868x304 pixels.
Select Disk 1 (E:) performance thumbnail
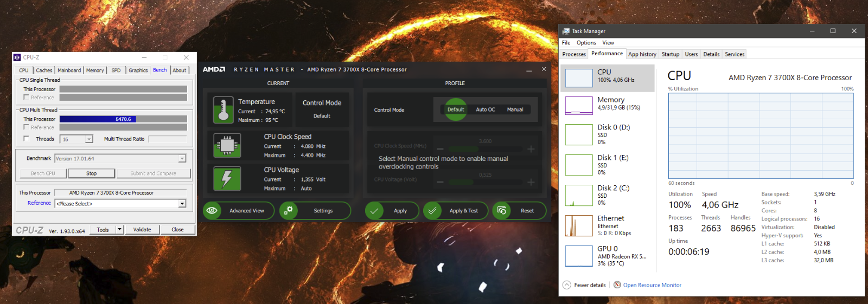pyautogui.click(x=579, y=165)
